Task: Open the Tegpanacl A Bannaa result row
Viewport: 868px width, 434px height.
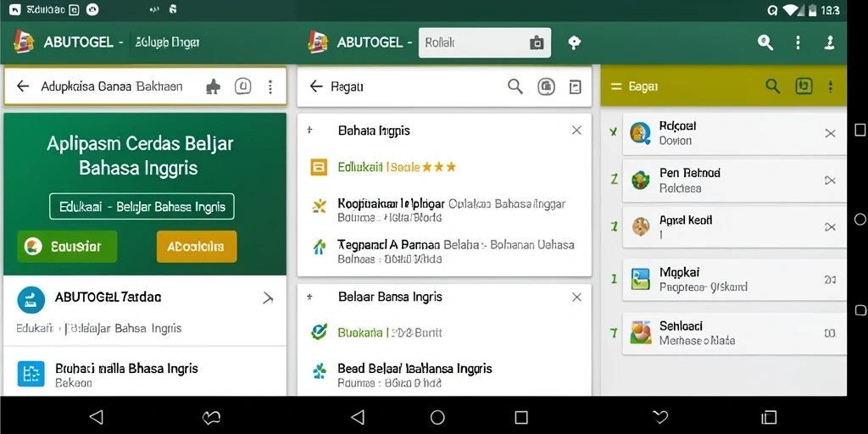Action: (444, 251)
